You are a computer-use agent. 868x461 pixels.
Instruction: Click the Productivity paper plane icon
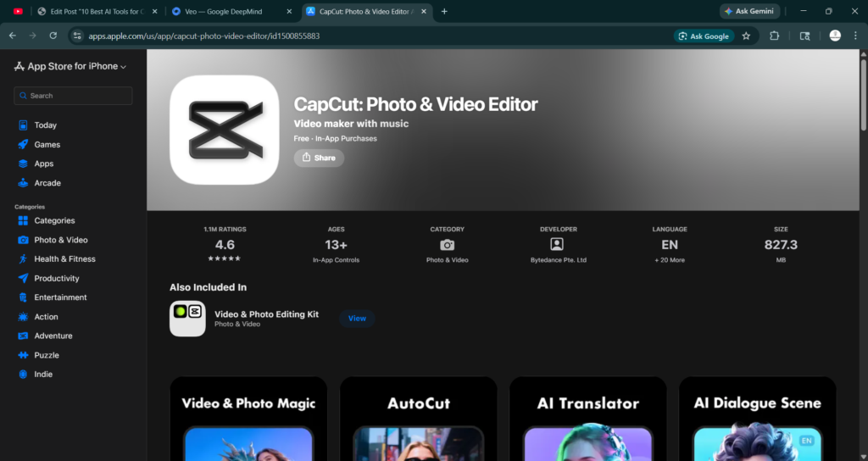click(x=23, y=279)
